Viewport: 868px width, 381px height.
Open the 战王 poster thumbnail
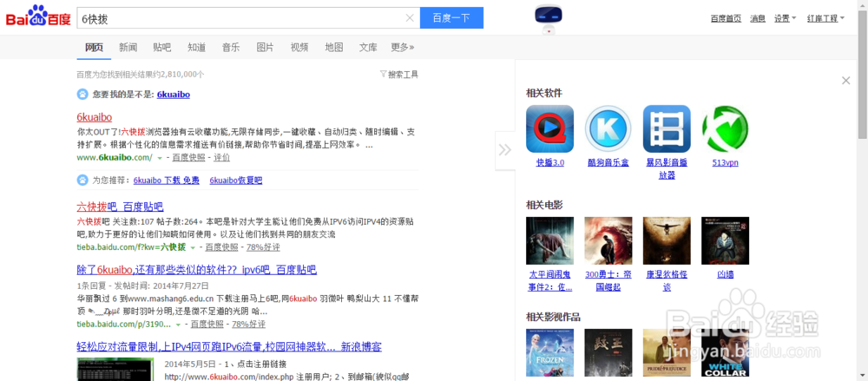pyautogui.click(x=608, y=352)
